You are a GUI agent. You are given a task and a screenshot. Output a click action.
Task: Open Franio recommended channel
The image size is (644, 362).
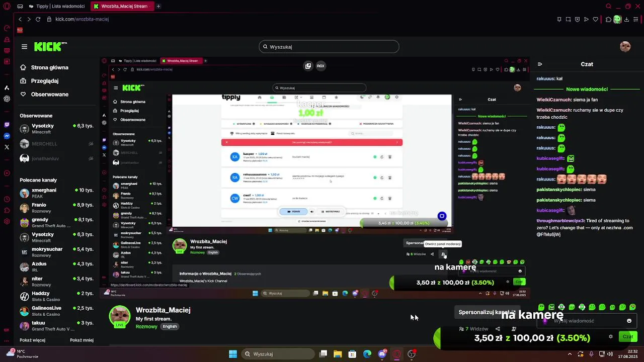56,208
